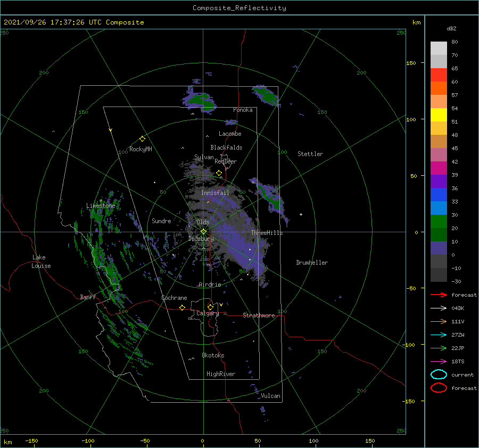Click the red forecast ellipse icon
This screenshot has height=448, width=479.
[439, 388]
